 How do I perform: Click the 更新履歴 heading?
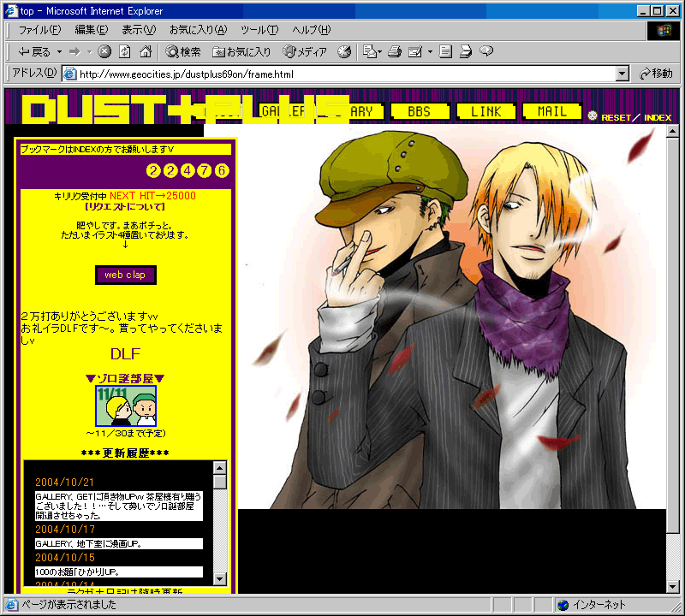[126, 453]
